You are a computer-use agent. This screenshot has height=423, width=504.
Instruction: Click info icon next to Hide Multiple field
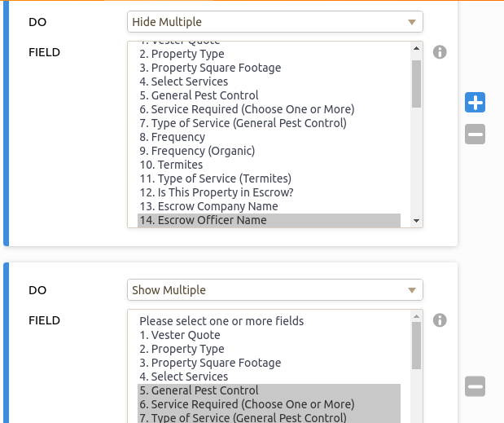pyautogui.click(x=440, y=52)
